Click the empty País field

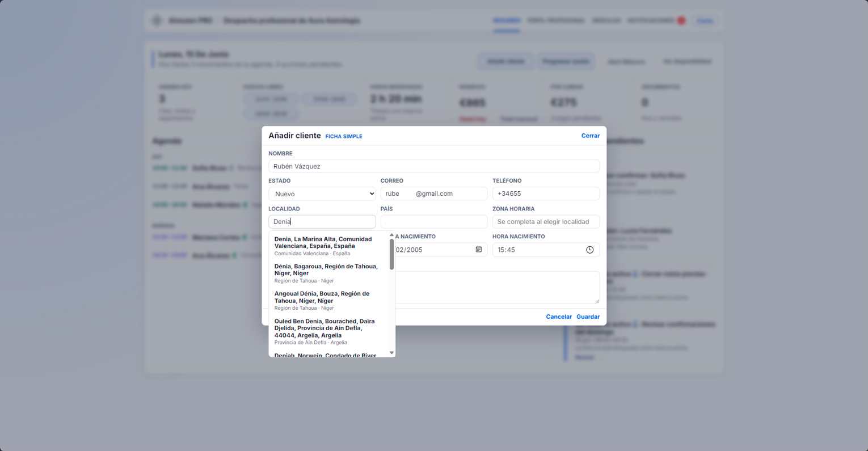[434, 222]
